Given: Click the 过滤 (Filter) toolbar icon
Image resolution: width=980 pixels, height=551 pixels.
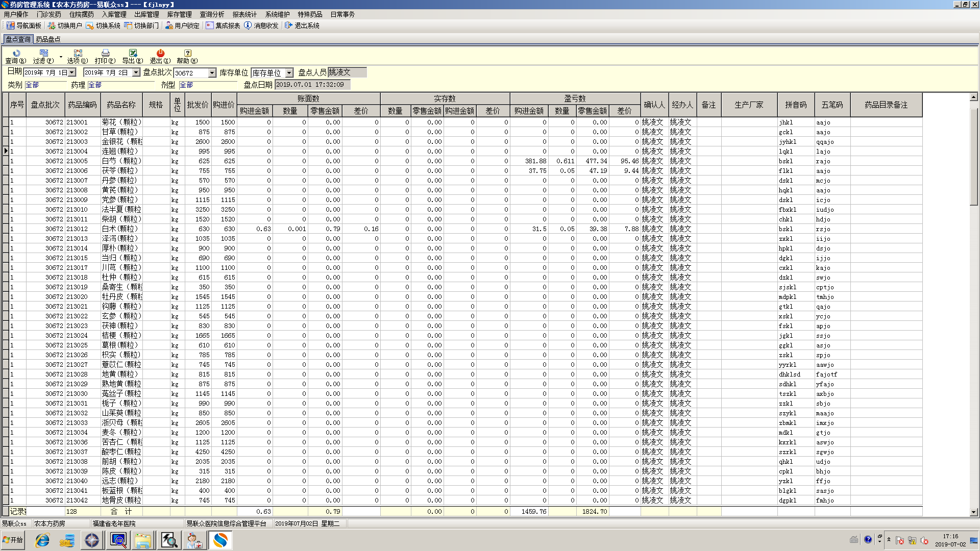Looking at the screenshot, I should (43, 54).
